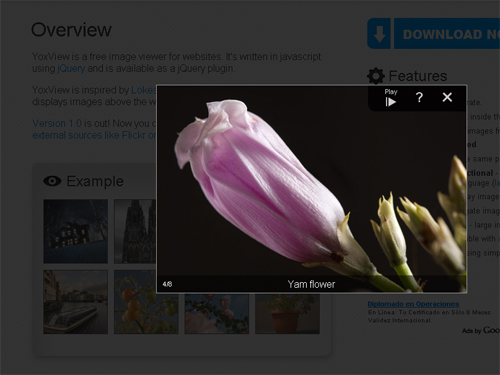Viewport: 500px width, 375px height.
Task: Click the Overview heading
Action: (x=71, y=30)
